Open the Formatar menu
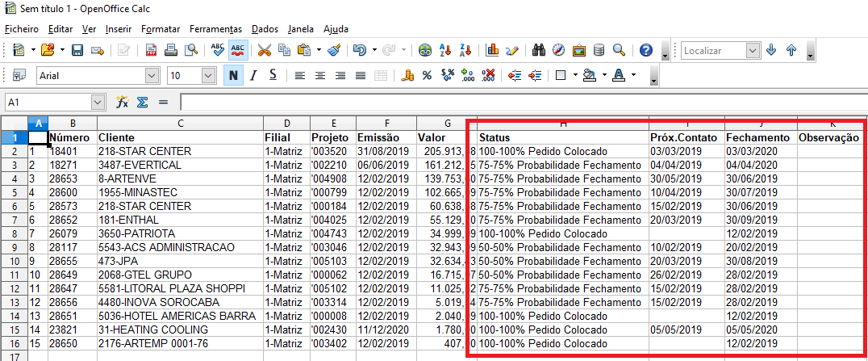 click(161, 29)
